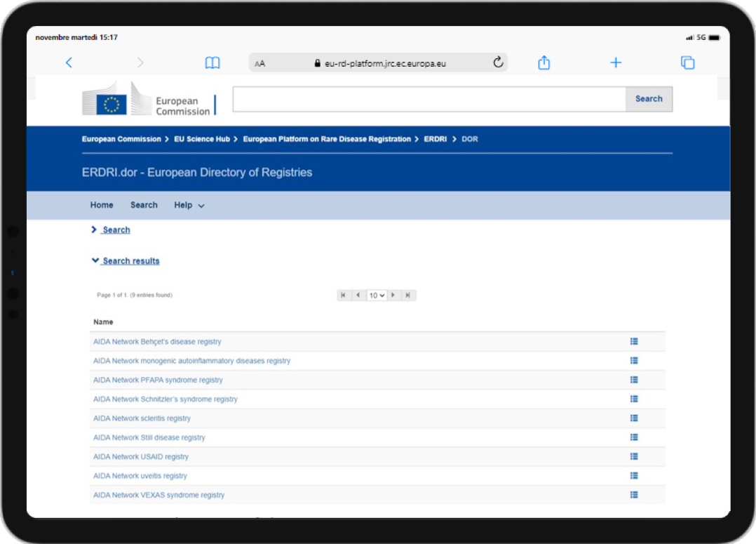Open the page-size dropdown showing 10
The height and width of the screenshot is (544, 756).
[377, 296]
